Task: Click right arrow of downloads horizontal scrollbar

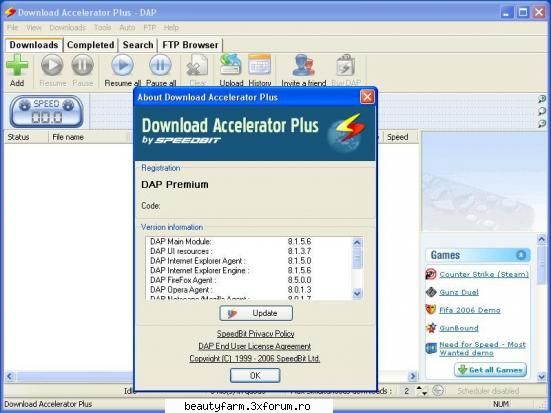Action: [413, 376]
